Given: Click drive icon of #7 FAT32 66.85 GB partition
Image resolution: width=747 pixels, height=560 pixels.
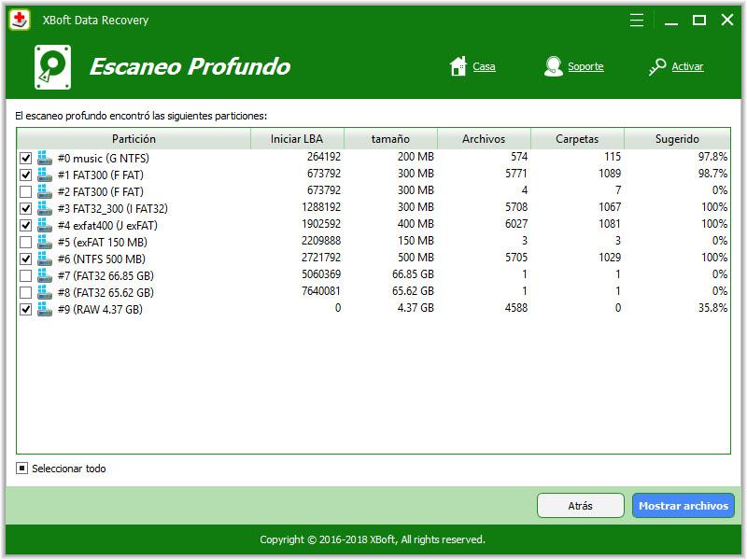Looking at the screenshot, I should click(x=44, y=275).
